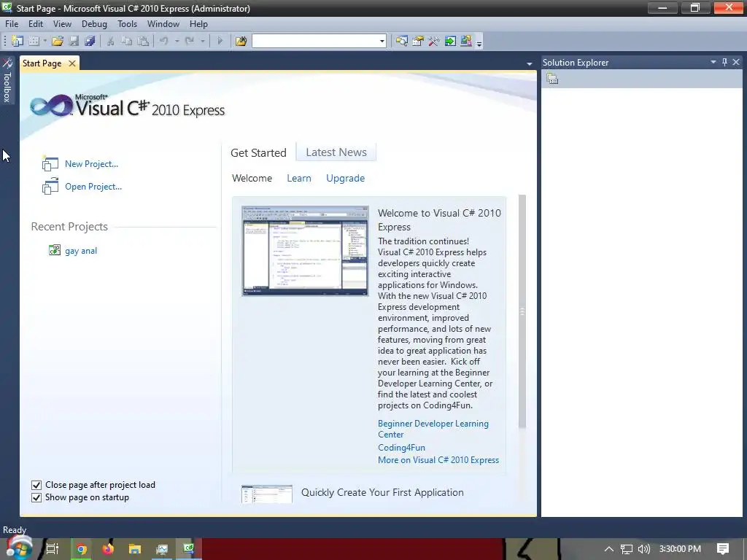The width and height of the screenshot is (747, 560).
Task: Select the Learn sub-tab
Action: 299,178
